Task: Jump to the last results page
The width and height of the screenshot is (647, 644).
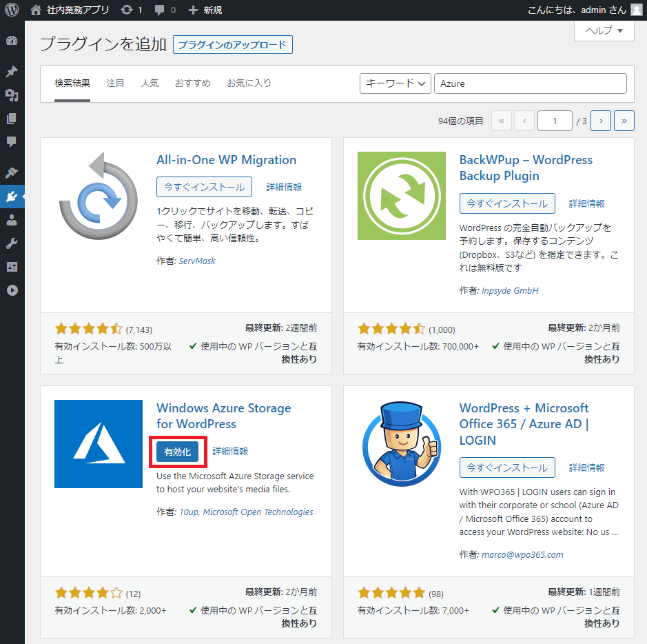Action: click(624, 121)
